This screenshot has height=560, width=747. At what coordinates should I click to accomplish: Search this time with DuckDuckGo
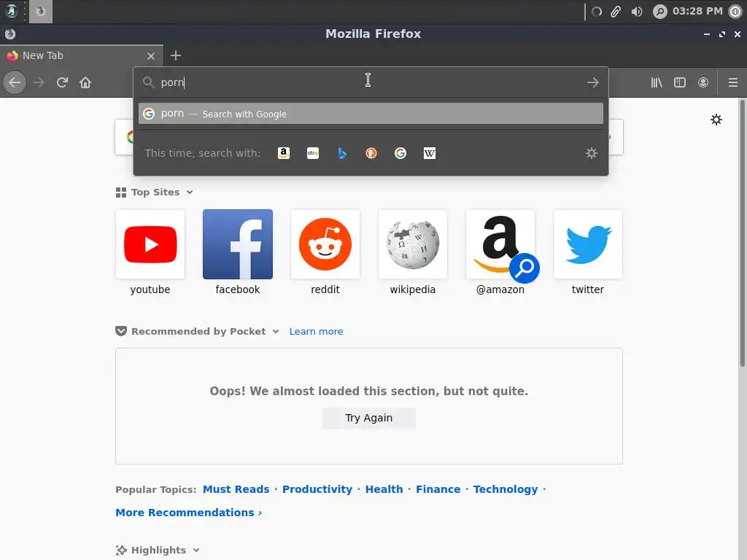(x=371, y=153)
